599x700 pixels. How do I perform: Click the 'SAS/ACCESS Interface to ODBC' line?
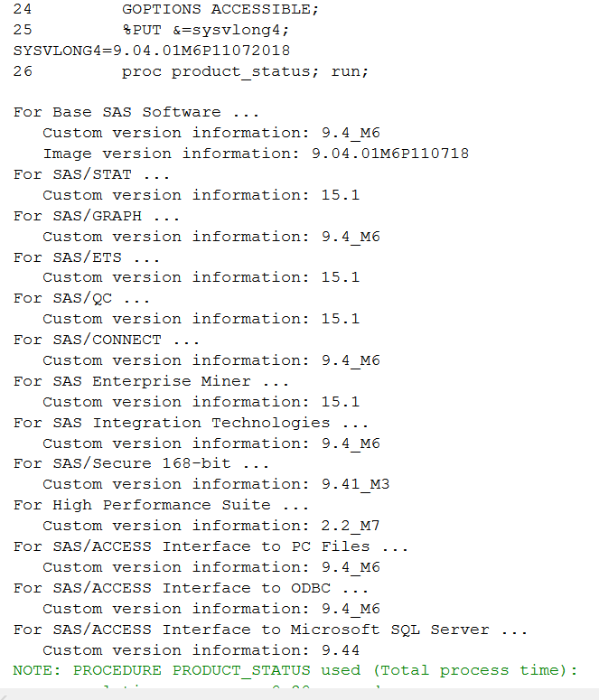pyautogui.click(x=196, y=588)
